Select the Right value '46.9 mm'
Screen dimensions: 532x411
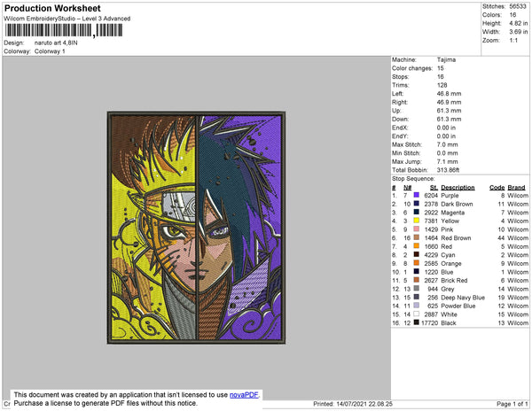click(x=449, y=102)
